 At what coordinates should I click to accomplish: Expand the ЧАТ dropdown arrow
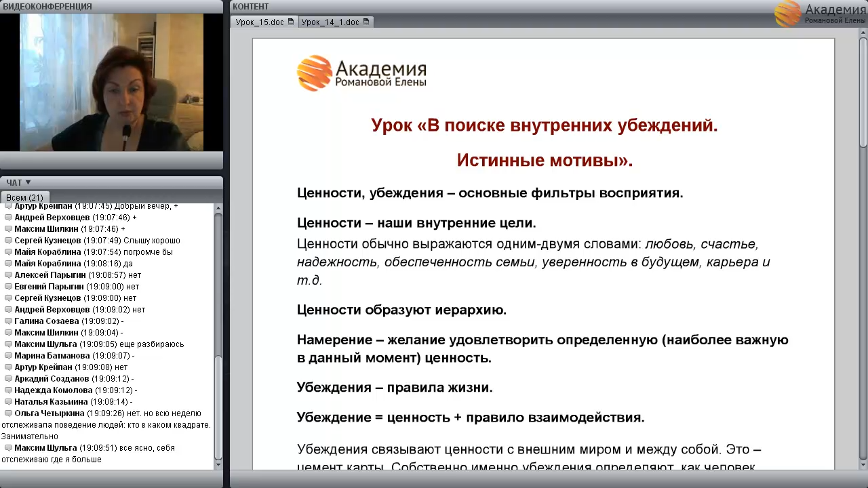28,182
